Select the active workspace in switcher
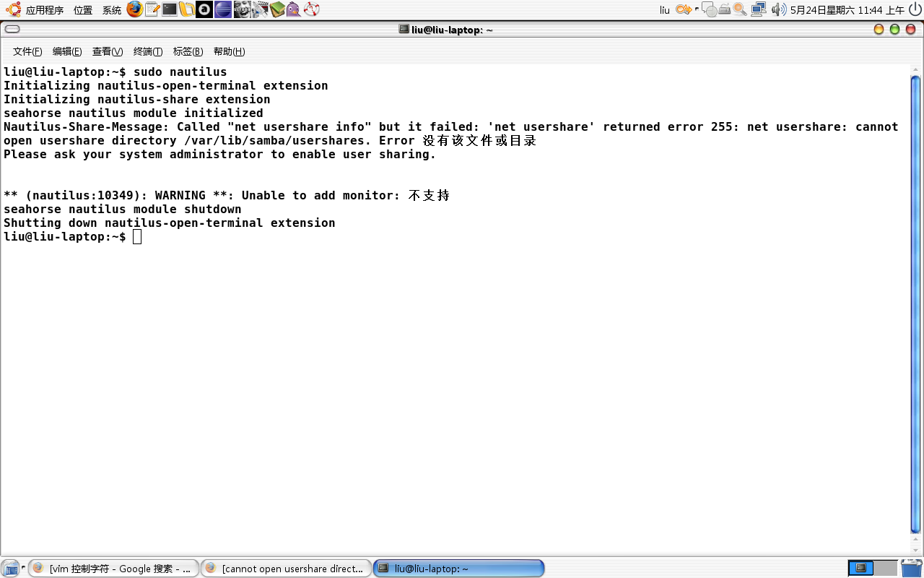This screenshot has width=924, height=578. pyautogui.click(x=860, y=568)
